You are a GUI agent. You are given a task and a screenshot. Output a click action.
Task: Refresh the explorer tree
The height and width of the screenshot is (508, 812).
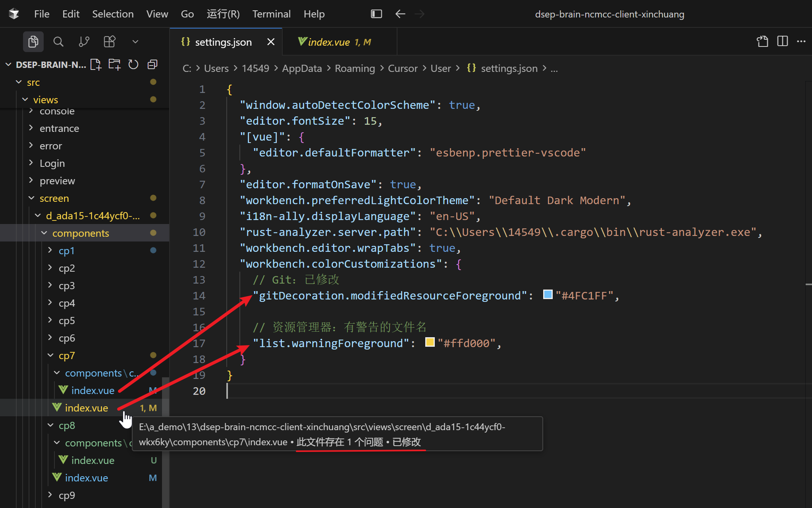[x=133, y=64]
